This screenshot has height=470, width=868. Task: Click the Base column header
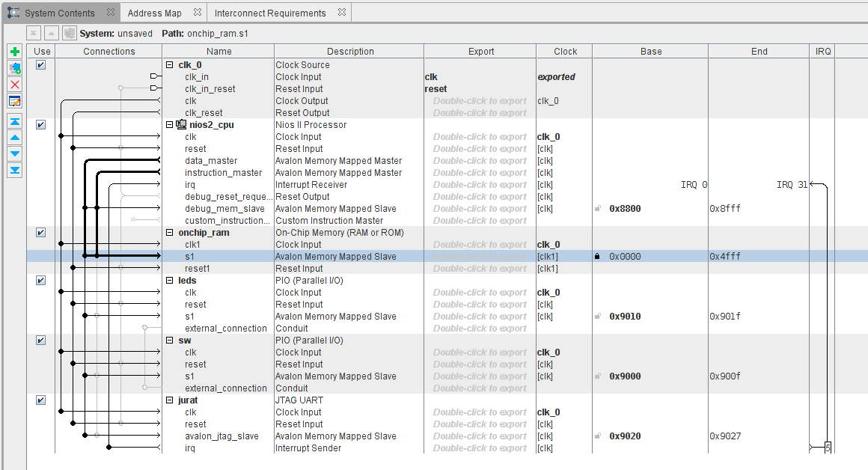tap(650, 52)
